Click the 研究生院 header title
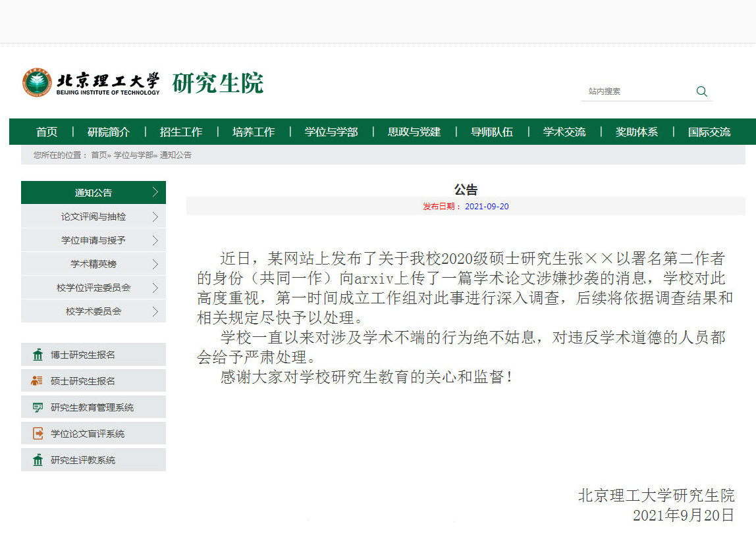The image size is (756, 539). (218, 83)
